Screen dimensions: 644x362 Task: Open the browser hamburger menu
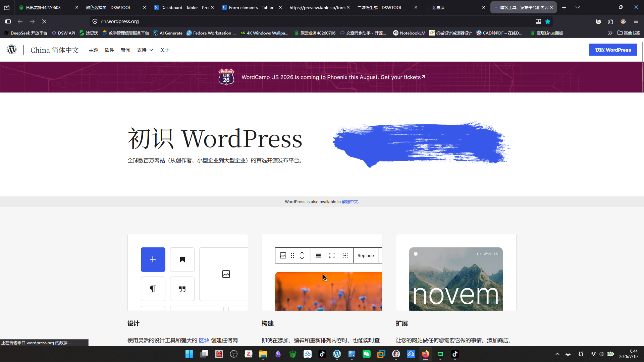636,21
